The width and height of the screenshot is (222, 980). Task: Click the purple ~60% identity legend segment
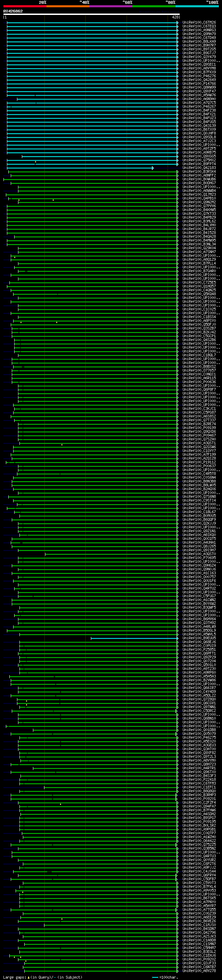coord(111,6)
